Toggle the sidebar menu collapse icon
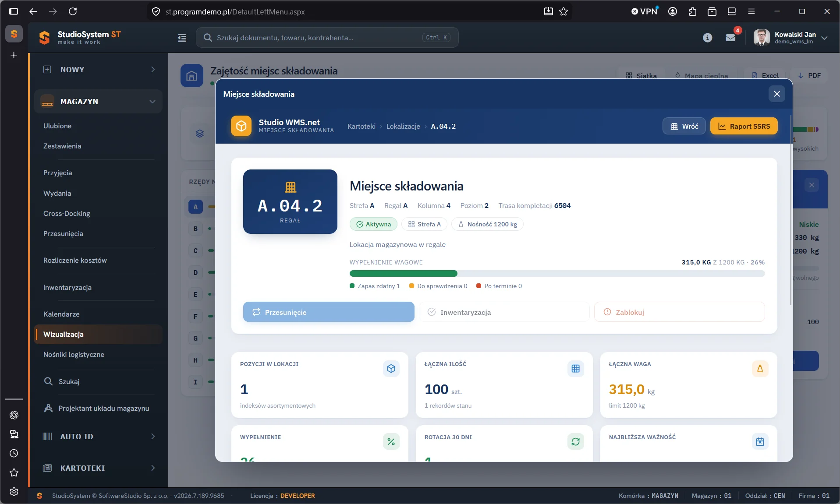 point(182,38)
